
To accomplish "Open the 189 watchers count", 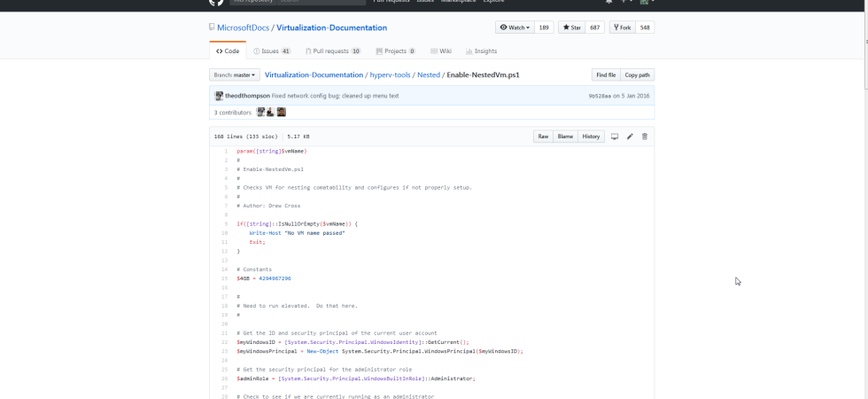I will [544, 27].
